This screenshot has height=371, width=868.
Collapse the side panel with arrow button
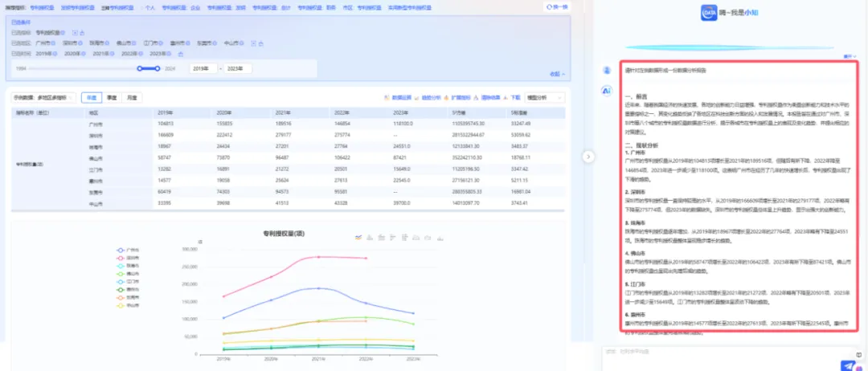coord(589,156)
